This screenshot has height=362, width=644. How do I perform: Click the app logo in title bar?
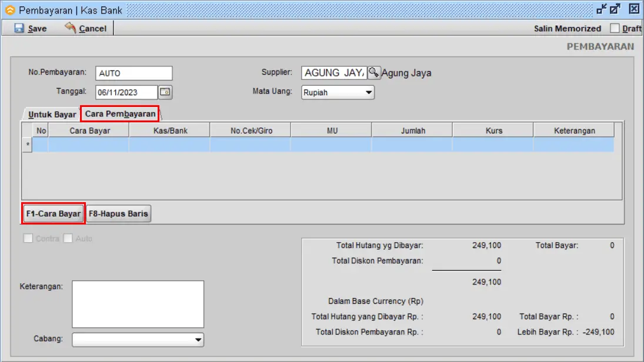click(10, 10)
